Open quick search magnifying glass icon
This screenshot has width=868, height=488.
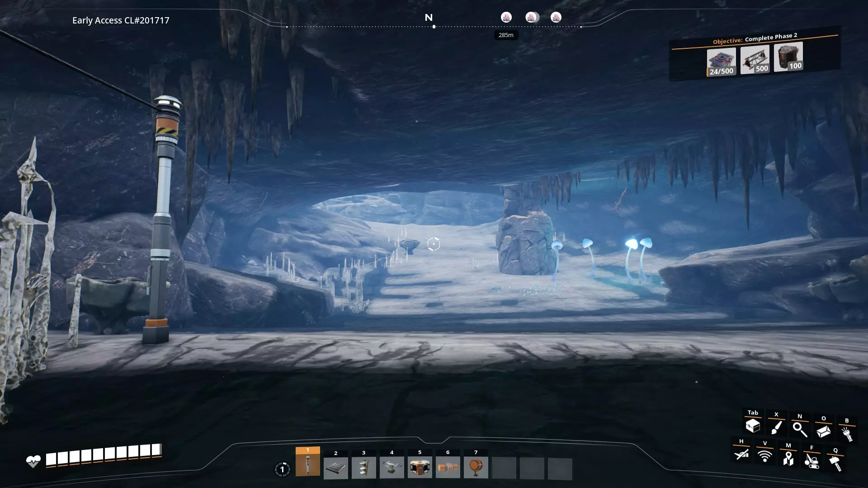click(x=800, y=430)
